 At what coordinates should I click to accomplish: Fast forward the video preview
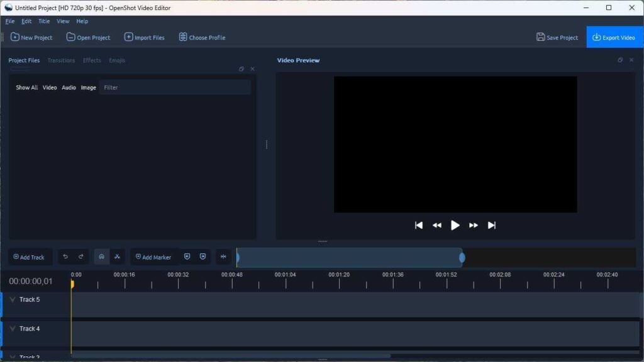pos(473,224)
